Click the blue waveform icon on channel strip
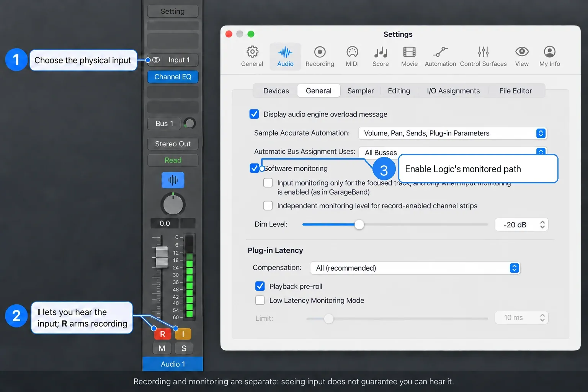This screenshot has height=392, width=588. (173, 180)
